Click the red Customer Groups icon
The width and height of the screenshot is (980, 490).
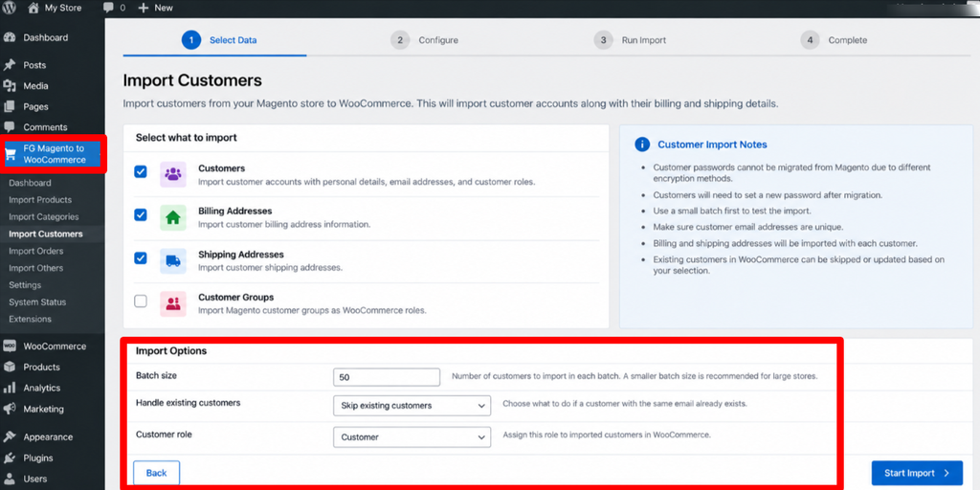coord(173,303)
